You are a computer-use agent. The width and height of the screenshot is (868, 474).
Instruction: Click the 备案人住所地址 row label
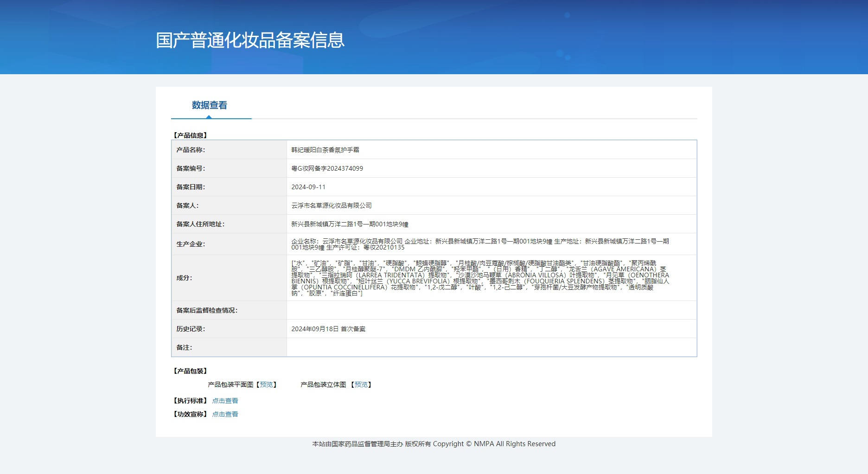pos(200,224)
